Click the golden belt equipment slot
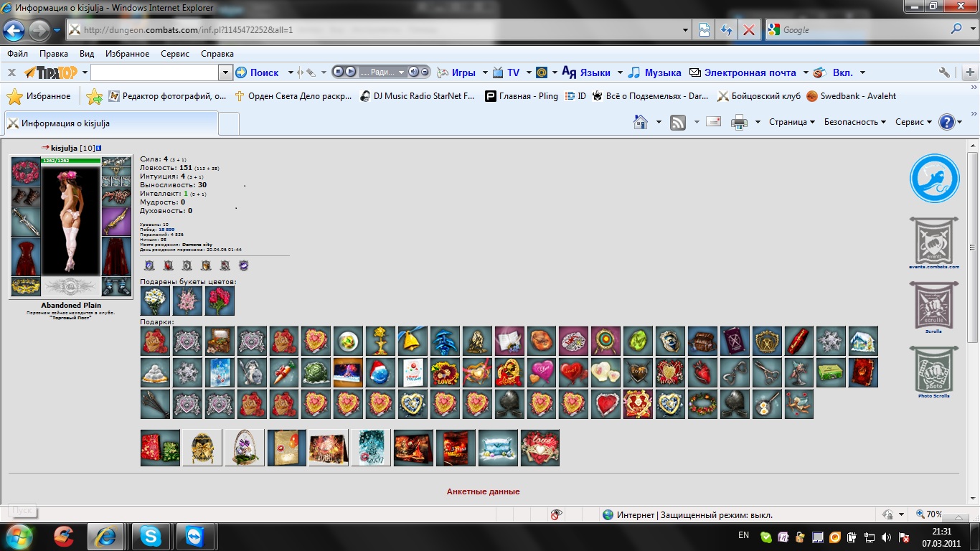 26,286
